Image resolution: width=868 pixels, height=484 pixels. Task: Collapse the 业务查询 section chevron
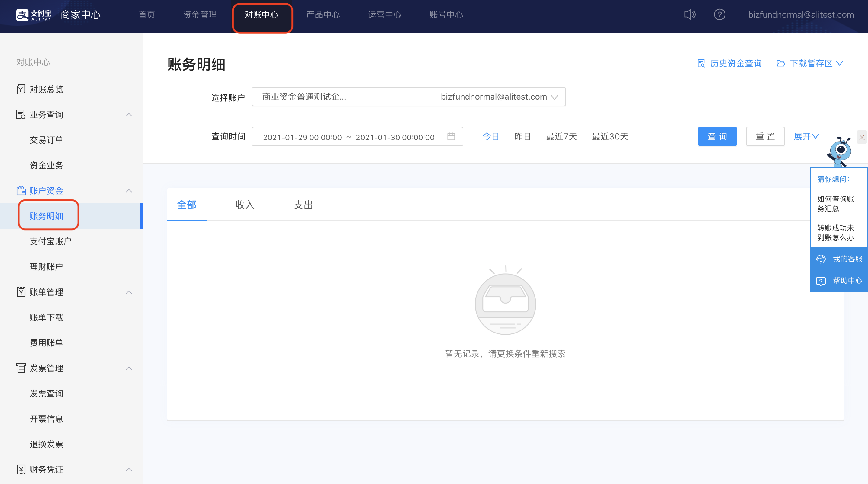(129, 115)
